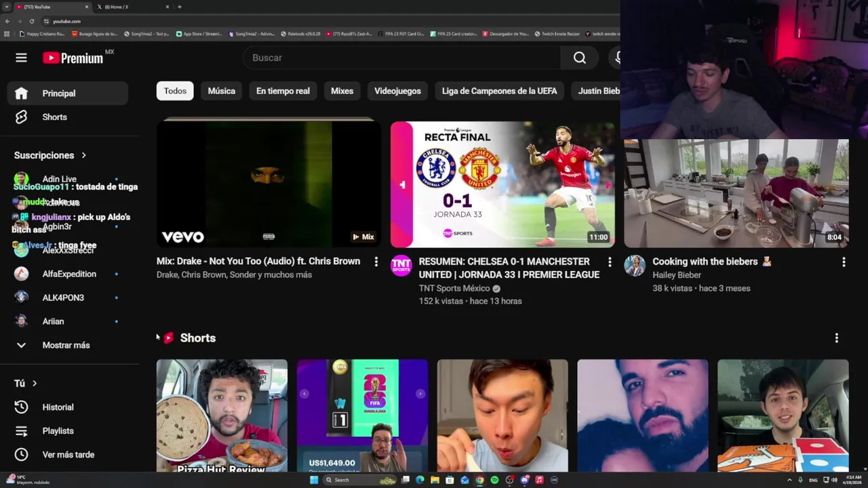
Task: Open the Hailey Bieber channel avatar
Action: [x=635, y=265]
